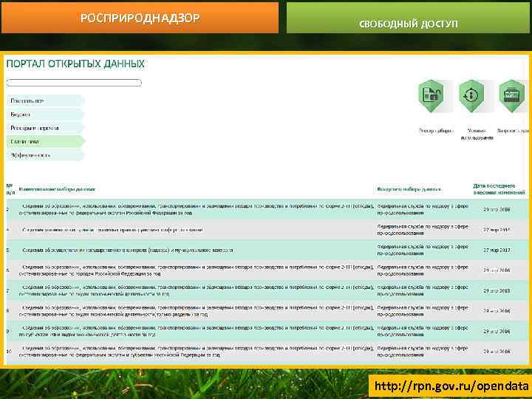Open row 9 data set by subjects РФ
Screen dimensions: 532x399
click(x=197, y=331)
